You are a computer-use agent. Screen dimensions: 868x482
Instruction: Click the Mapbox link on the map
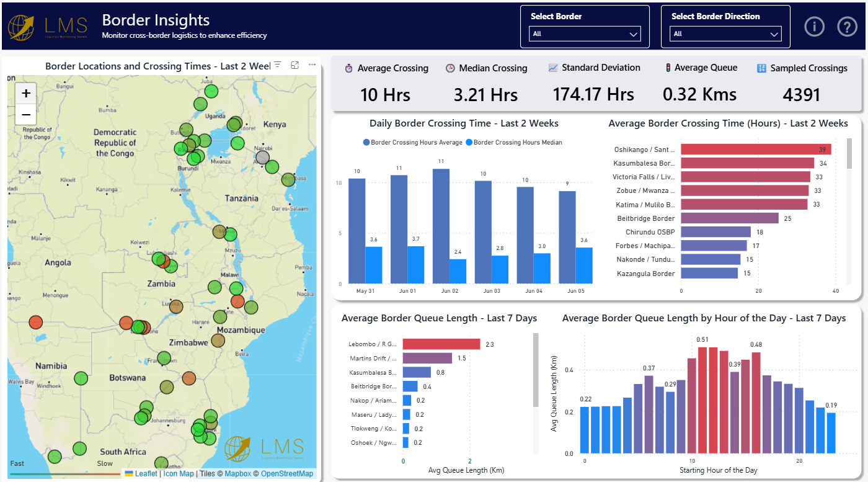pyautogui.click(x=237, y=474)
